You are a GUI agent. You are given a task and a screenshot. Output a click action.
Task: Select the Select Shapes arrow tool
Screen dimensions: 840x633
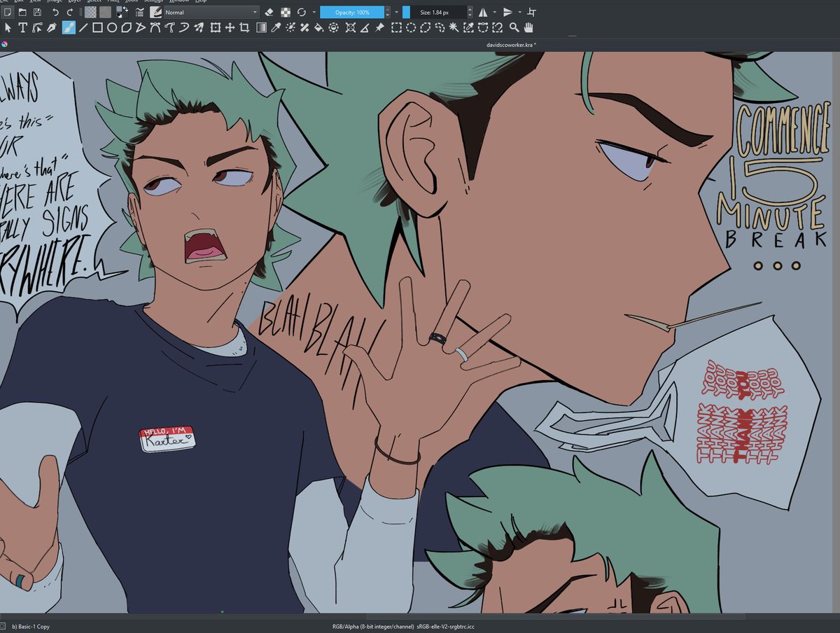click(8, 28)
